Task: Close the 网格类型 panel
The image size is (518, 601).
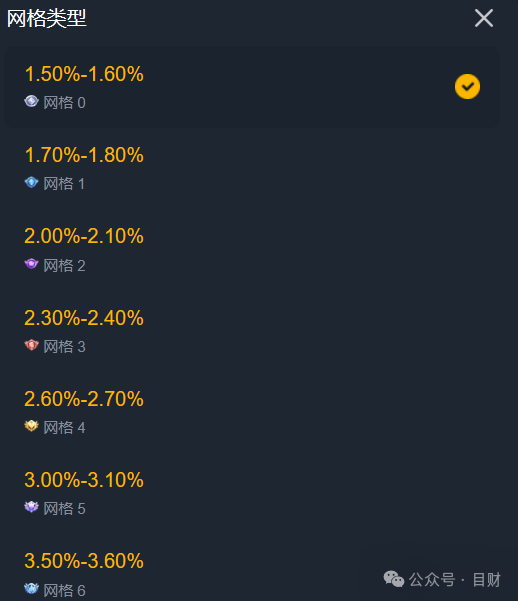Action: 484,18
